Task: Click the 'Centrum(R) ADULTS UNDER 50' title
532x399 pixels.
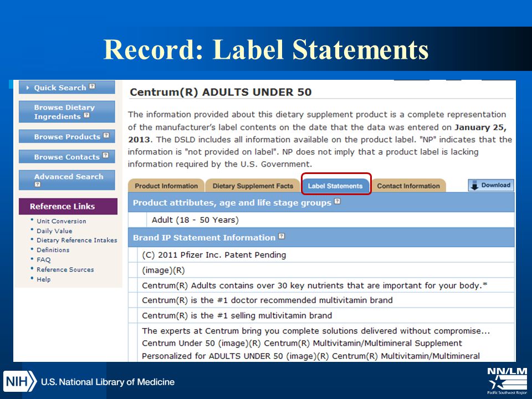Action: pyautogui.click(x=221, y=93)
